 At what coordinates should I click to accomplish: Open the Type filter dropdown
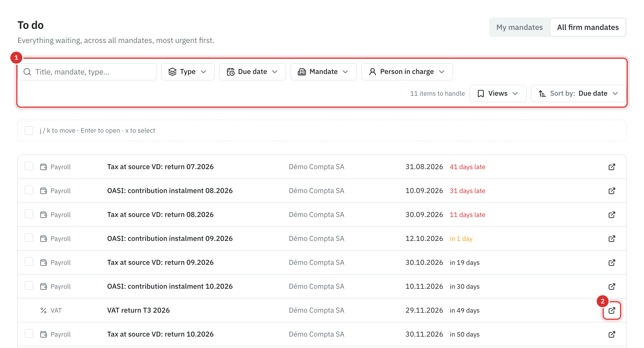tap(188, 72)
